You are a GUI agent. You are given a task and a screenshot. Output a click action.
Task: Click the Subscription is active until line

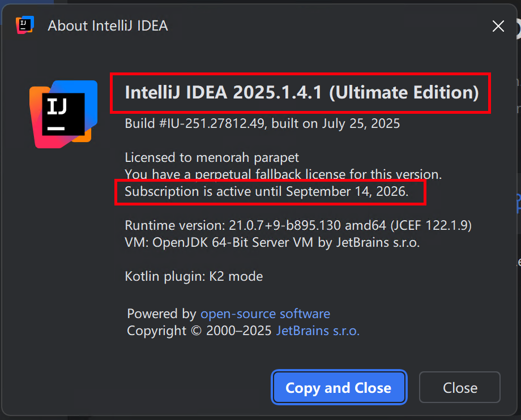coord(267,191)
